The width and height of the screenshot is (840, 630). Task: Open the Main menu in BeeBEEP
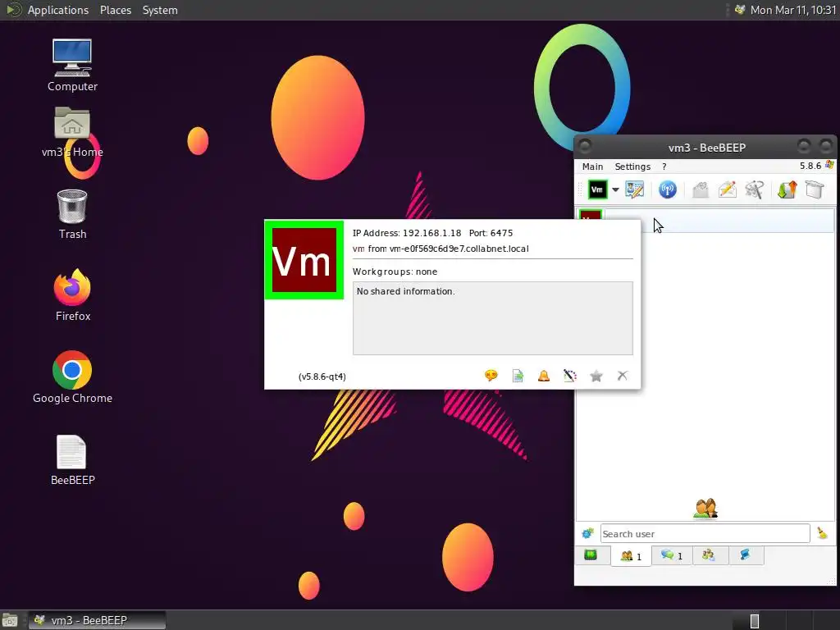point(592,167)
